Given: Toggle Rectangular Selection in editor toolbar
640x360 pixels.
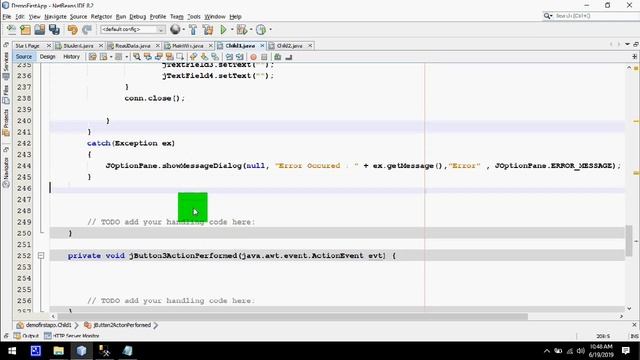Looking at the screenshot, I should pos(180,57).
